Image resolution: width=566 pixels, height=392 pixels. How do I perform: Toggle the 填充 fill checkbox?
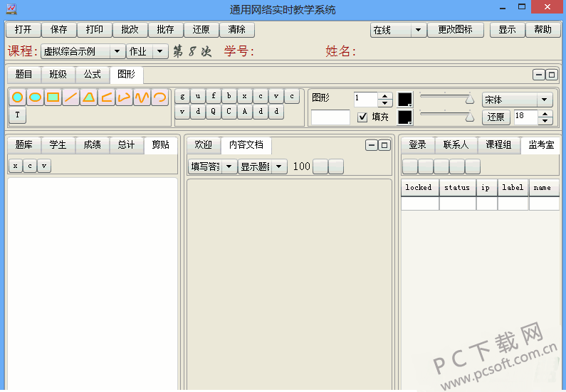coord(362,117)
